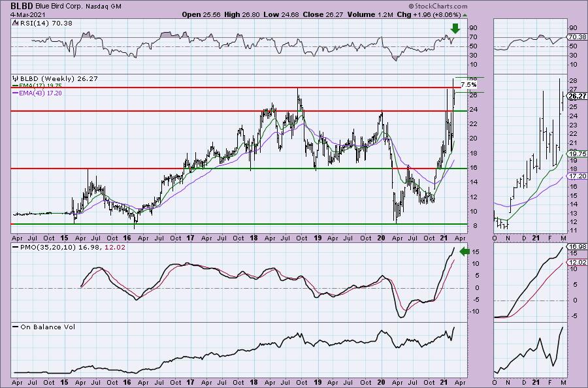This screenshot has width=588, height=388.
Task: Click the On Balance Vol legend label
Action: tap(48, 327)
